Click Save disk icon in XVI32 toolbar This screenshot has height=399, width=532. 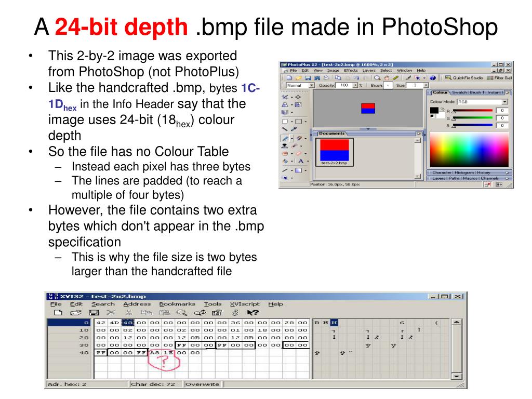94,312
